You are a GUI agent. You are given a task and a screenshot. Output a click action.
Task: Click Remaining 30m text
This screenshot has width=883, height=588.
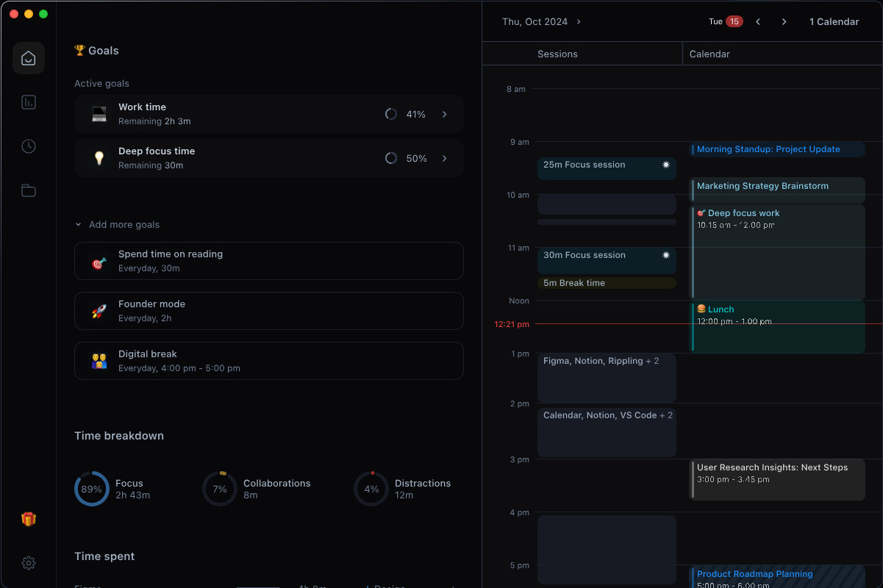pos(151,165)
